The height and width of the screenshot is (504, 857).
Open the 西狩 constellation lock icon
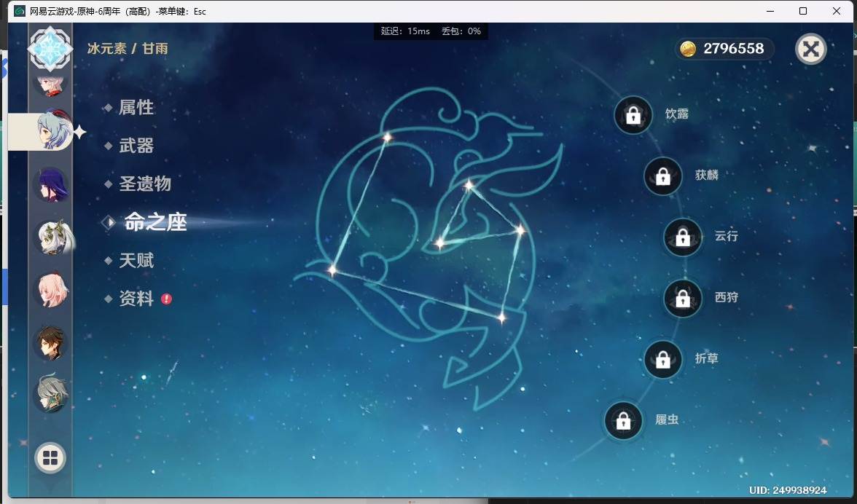[x=683, y=298]
